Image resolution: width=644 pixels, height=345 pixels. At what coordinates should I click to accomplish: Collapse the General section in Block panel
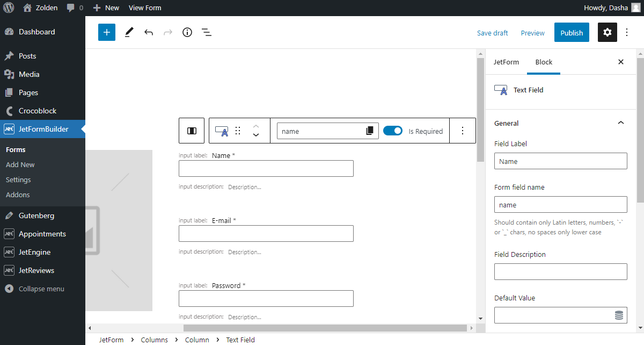621,123
